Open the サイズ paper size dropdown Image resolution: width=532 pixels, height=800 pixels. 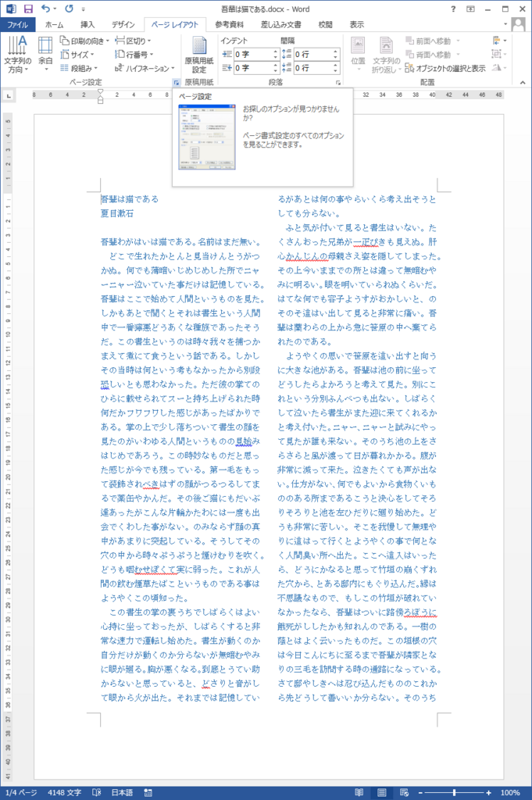77,55
